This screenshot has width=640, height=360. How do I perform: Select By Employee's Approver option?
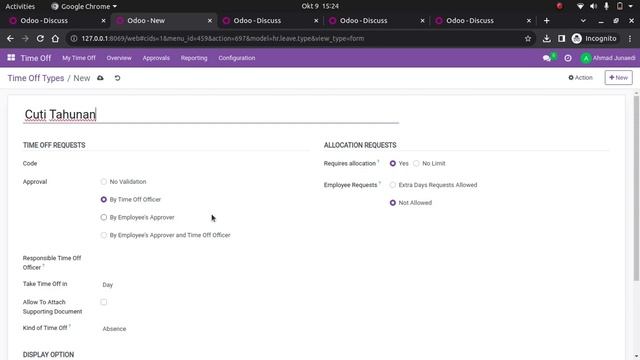pyautogui.click(x=104, y=218)
